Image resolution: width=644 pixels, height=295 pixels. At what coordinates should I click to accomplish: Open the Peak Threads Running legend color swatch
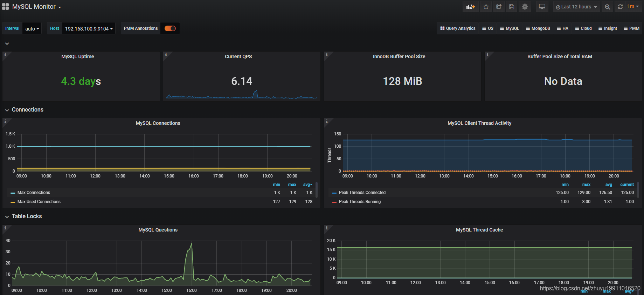pos(334,202)
